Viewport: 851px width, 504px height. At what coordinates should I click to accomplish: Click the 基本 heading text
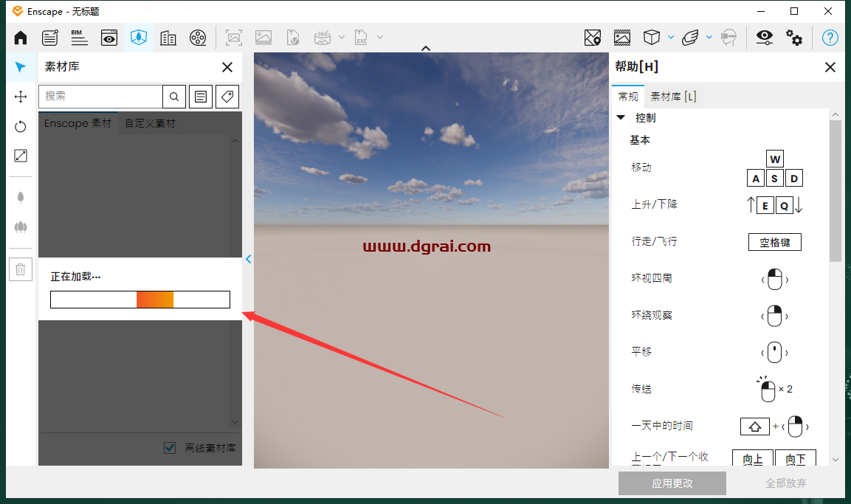pos(640,140)
